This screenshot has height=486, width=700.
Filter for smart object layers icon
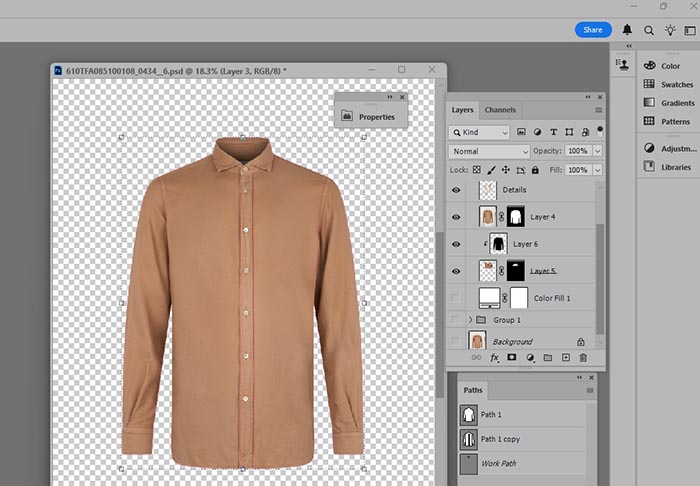click(585, 132)
